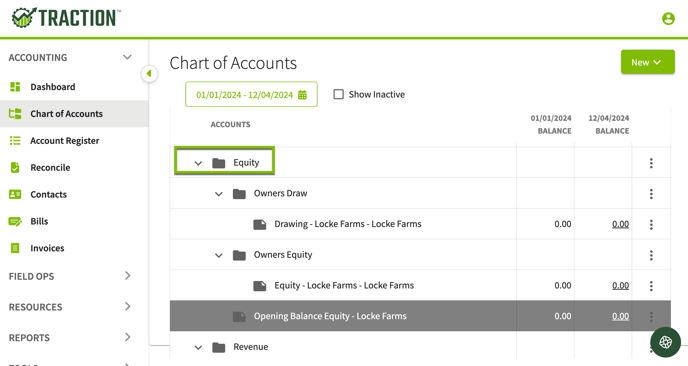Click the Revenue folder icon

pos(219,348)
